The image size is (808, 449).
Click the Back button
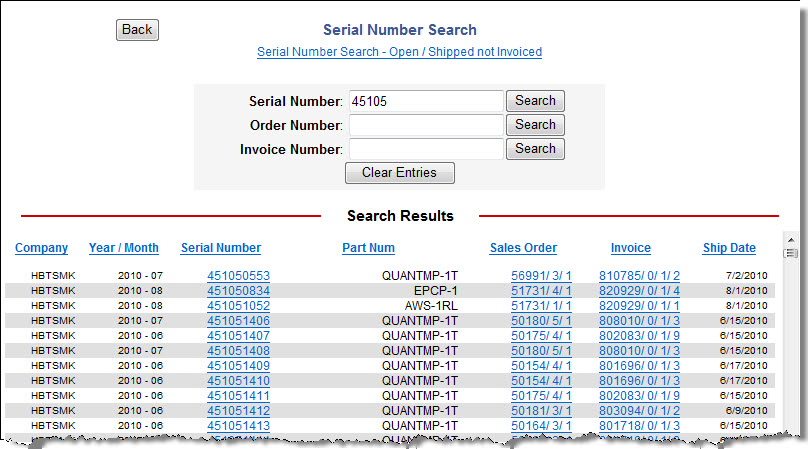click(x=137, y=30)
